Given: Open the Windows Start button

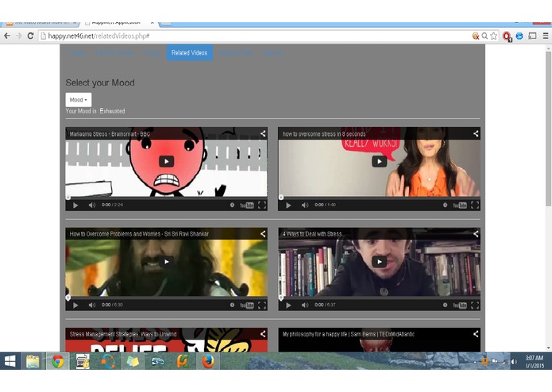Looking at the screenshot, I should 10,361.
